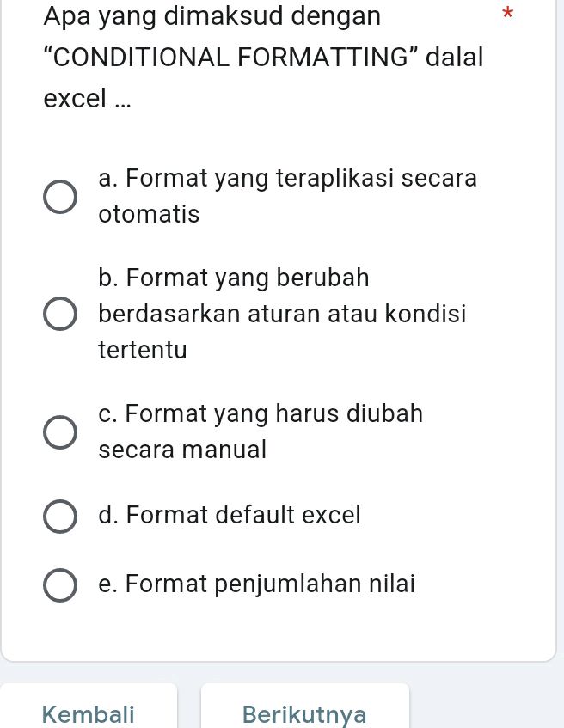Click the radio circle beside Format default excel

60,516
